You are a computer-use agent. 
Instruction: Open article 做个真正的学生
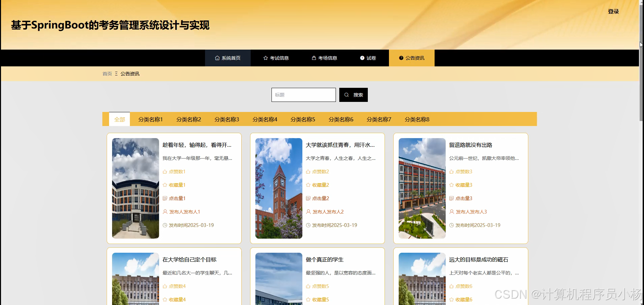pos(325,259)
